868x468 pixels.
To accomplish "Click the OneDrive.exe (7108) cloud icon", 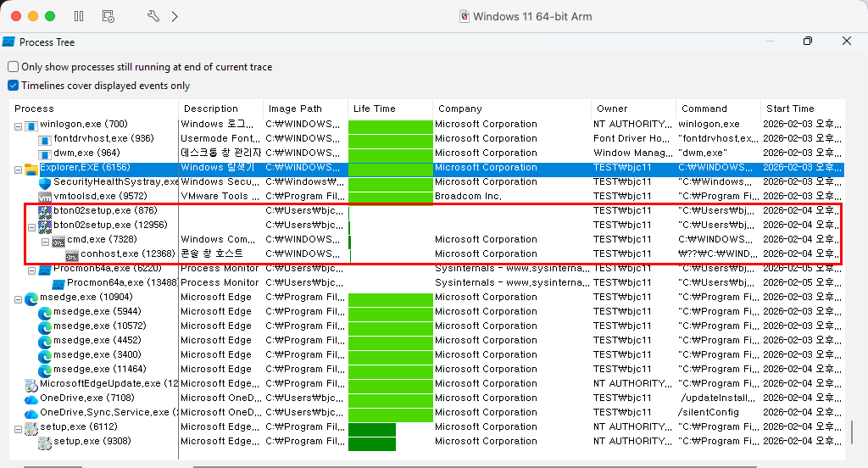I will point(31,398).
